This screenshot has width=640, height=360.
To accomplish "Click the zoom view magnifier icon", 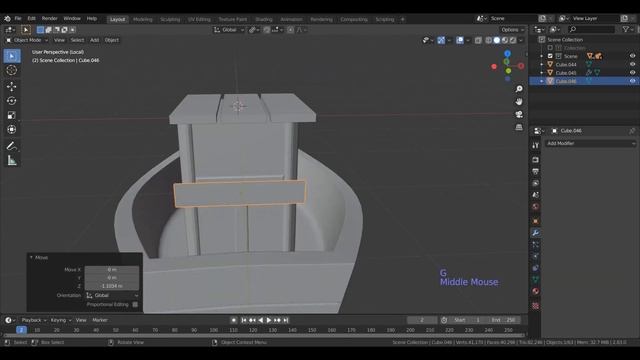I will [x=519, y=89].
